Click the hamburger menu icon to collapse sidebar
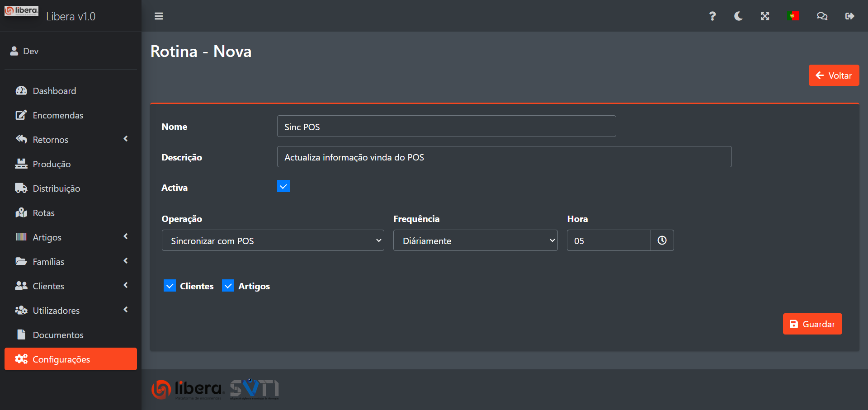 pos(159,16)
